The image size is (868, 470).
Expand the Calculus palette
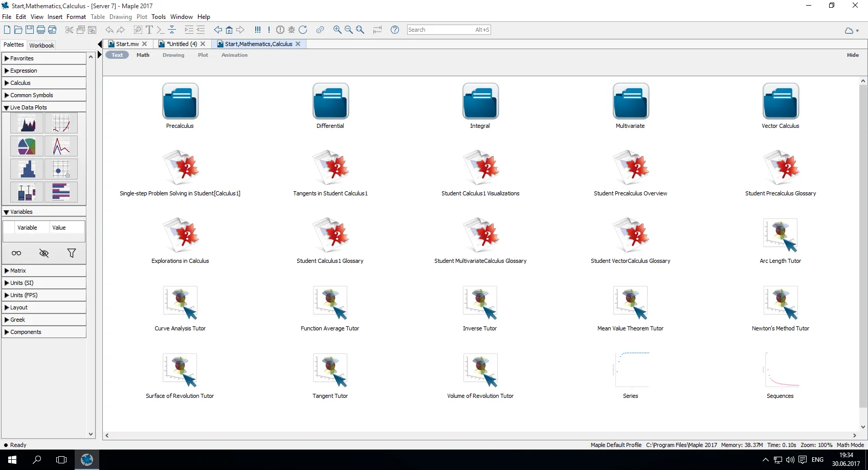(x=44, y=83)
